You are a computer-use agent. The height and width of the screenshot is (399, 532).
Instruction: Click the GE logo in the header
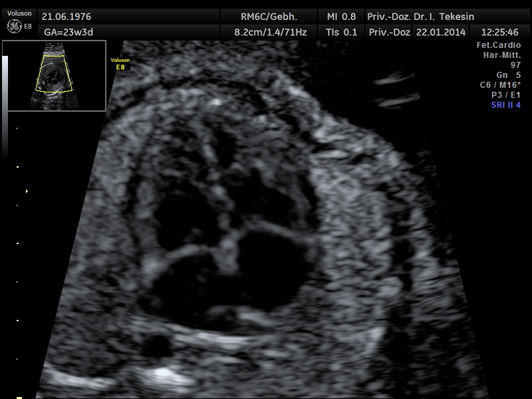pyautogui.click(x=13, y=26)
